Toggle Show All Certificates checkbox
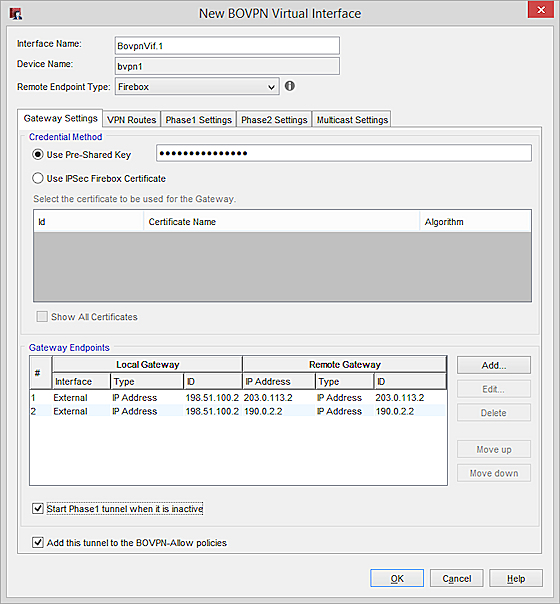560x604 pixels. pos(42,317)
